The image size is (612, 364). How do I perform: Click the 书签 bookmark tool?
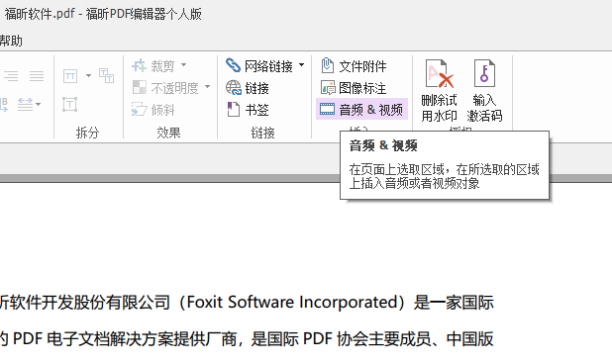248,110
